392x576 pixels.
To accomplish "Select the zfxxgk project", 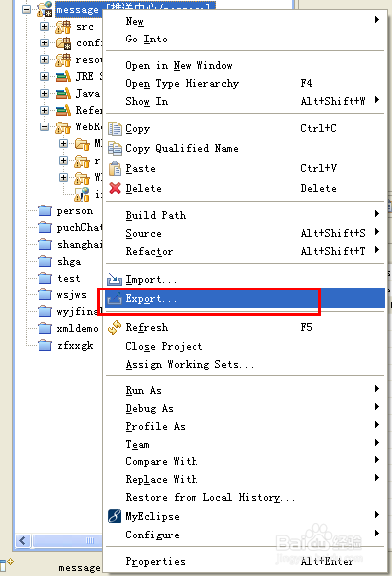I will pyautogui.click(x=75, y=346).
